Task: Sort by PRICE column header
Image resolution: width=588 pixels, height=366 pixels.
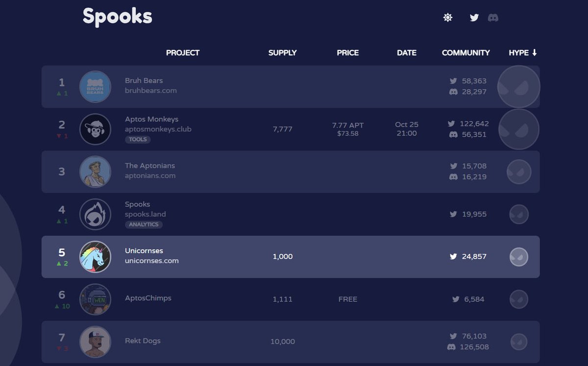Action: tap(348, 52)
